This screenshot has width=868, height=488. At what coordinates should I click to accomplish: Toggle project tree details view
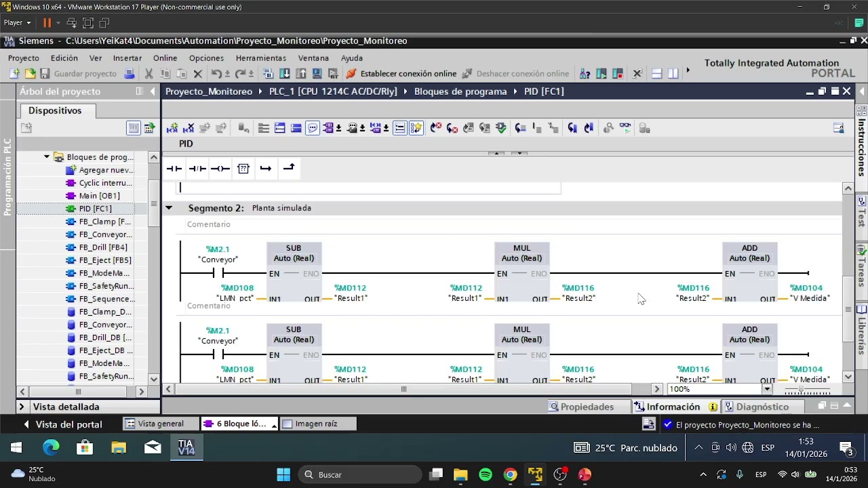click(134, 127)
